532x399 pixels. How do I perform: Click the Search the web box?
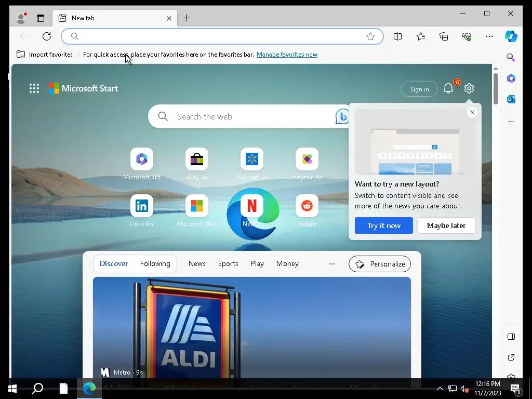[x=248, y=116]
